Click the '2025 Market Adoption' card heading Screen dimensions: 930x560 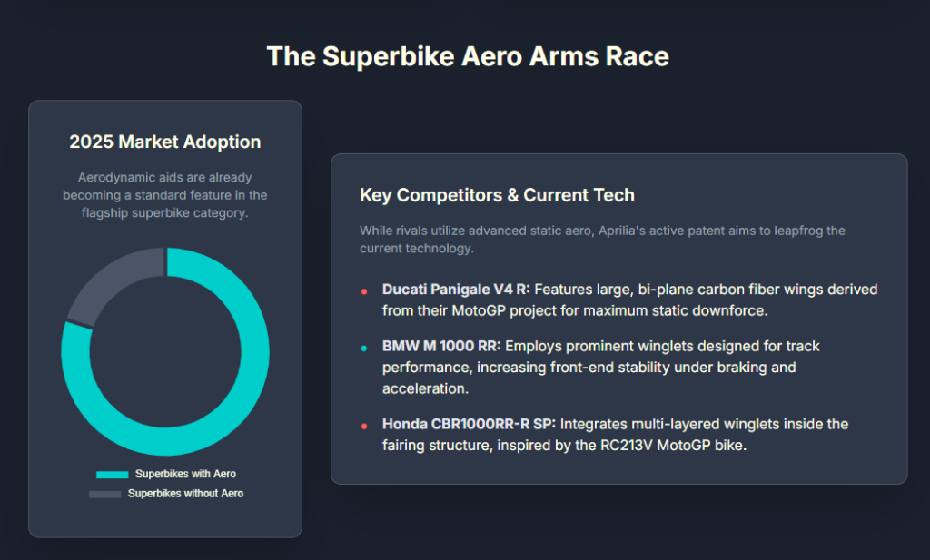165,142
